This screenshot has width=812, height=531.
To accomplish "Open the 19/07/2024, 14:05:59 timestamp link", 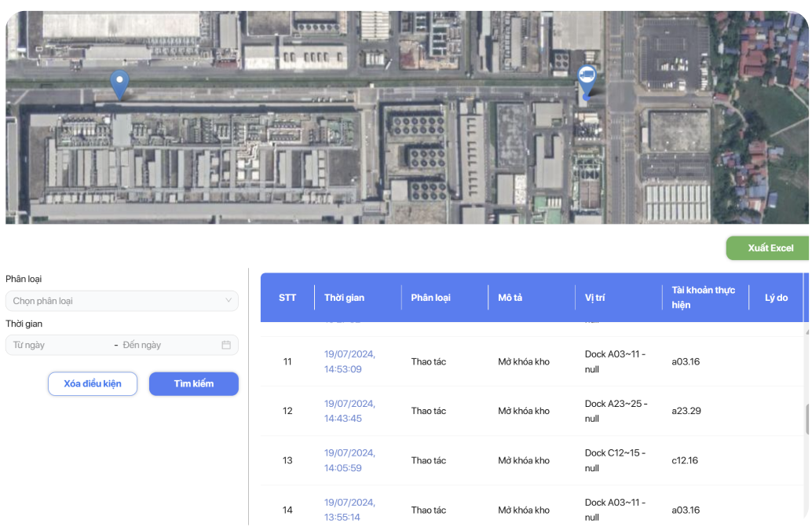I will tap(349, 460).
